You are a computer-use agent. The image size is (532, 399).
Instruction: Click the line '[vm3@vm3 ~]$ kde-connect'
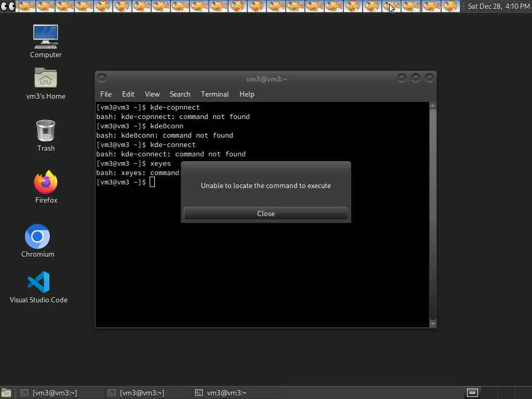click(x=146, y=144)
